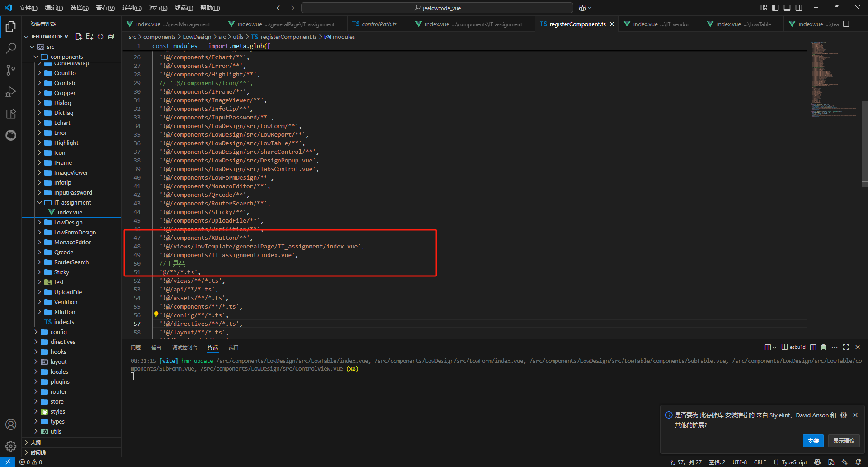
Task: Switch to the 输出 panel tab
Action: click(156, 347)
